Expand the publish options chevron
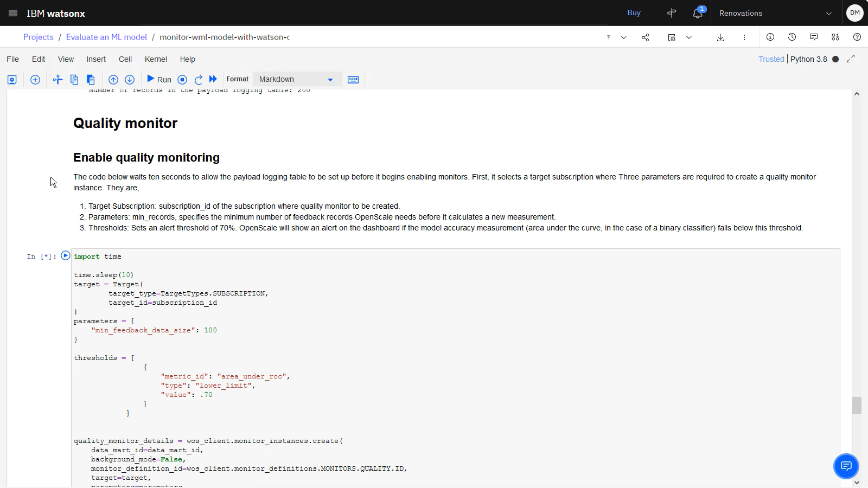The image size is (868, 488). pyautogui.click(x=624, y=37)
